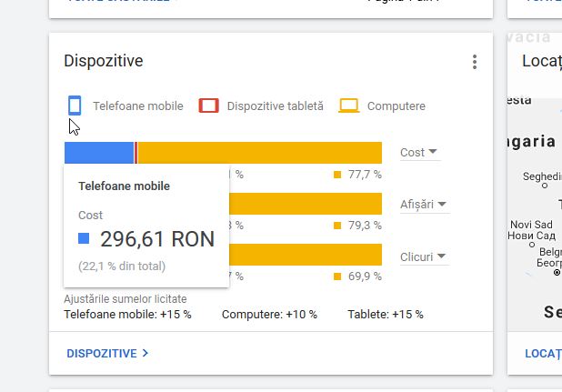Click the blue segment of Cost bar

pyautogui.click(x=99, y=153)
